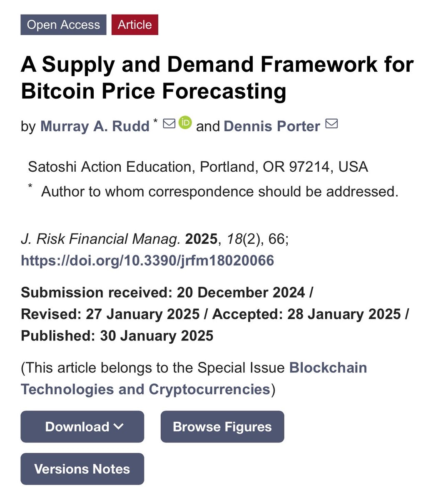The width and height of the screenshot is (448, 500).
Task: Expand the Download dropdown chevron
Action: 119,426
